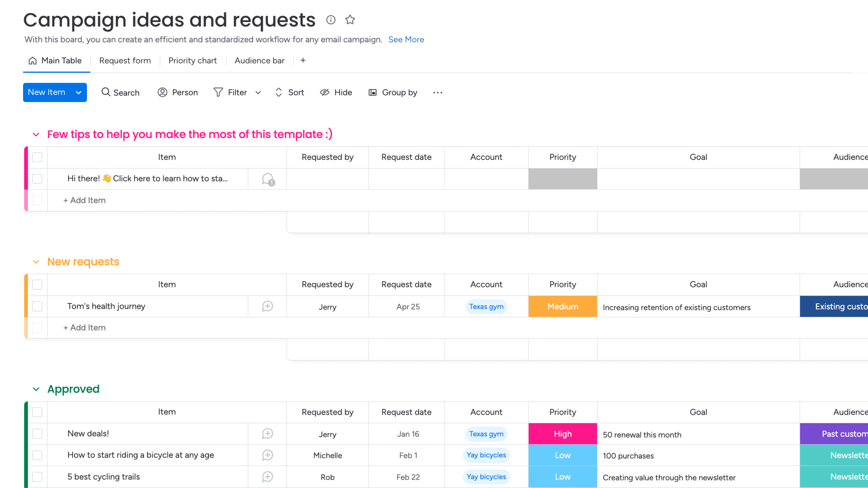
Task: Star the board as favorite
Action: (x=350, y=20)
